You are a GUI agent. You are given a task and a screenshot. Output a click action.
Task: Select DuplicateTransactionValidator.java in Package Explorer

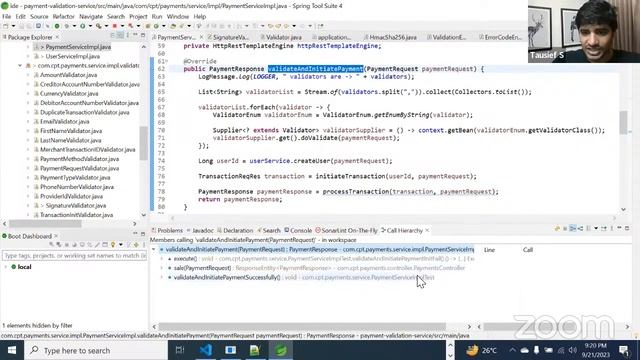pyautogui.click(x=84, y=112)
